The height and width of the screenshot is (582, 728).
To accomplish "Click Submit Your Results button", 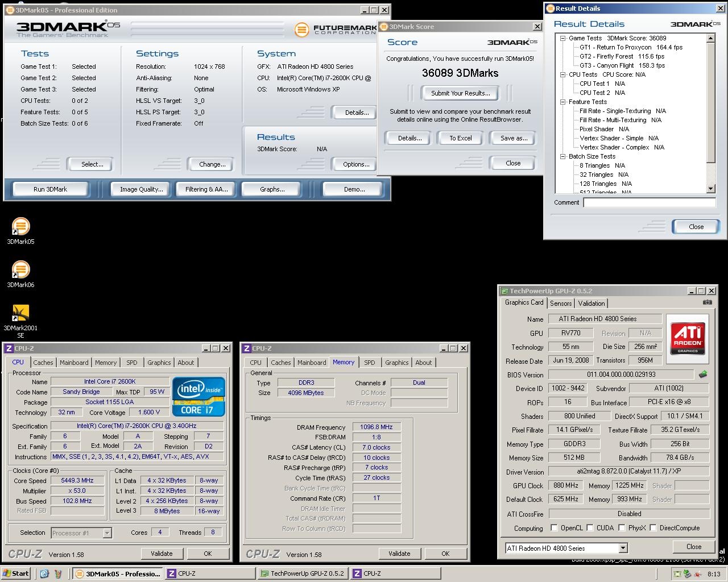I will [460, 93].
